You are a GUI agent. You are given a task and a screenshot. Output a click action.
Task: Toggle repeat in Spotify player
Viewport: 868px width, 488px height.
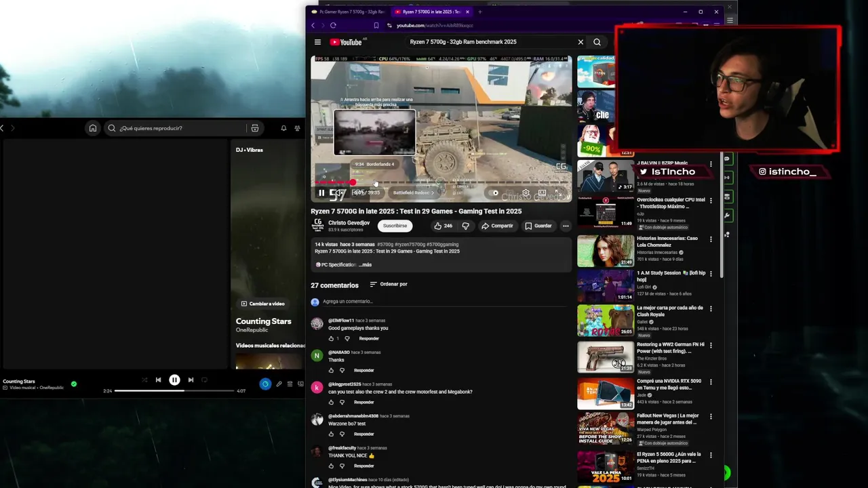click(204, 380)
